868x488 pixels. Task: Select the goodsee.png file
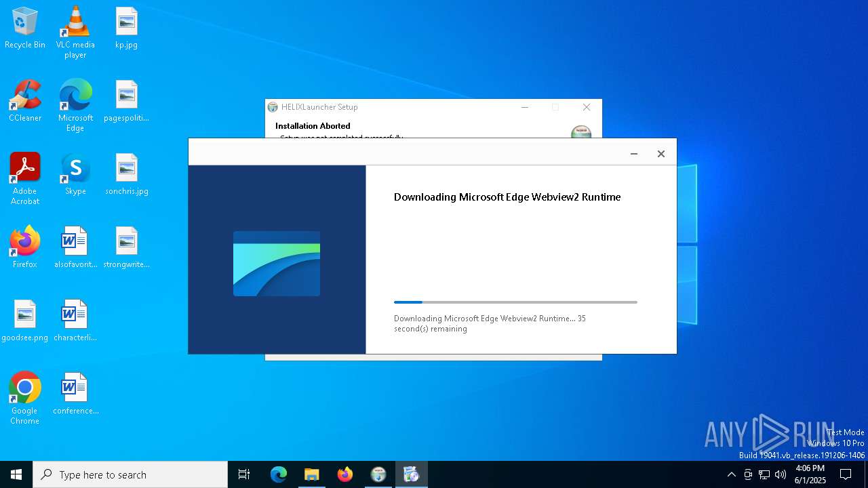pyautogui.click(x=25, y=321)
